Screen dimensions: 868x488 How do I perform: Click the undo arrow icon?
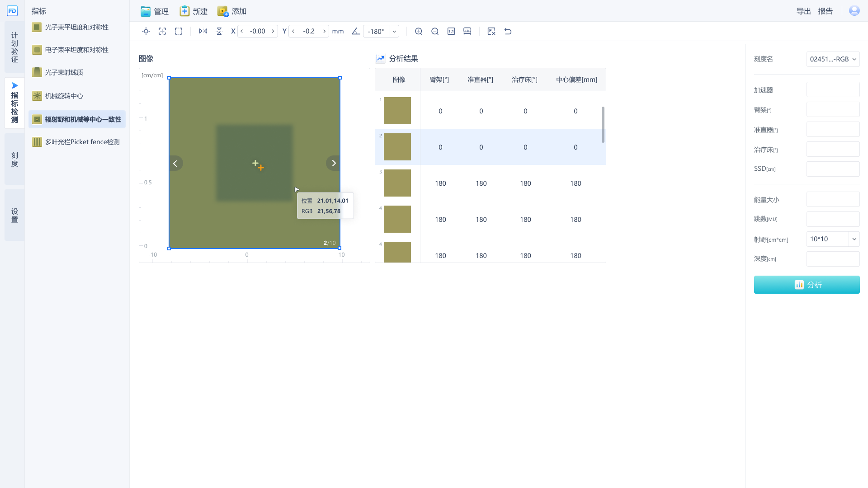click(508, 31)
